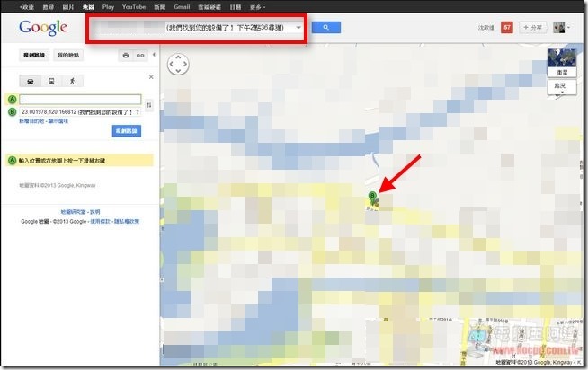
Task: Click the 顯示選項 show options link
Action: point(58,121)
